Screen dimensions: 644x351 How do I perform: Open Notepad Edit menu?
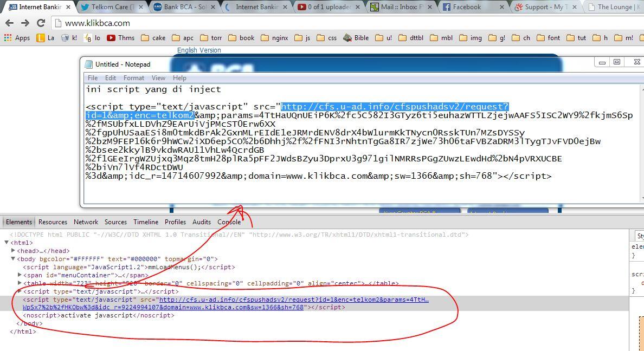111,78
